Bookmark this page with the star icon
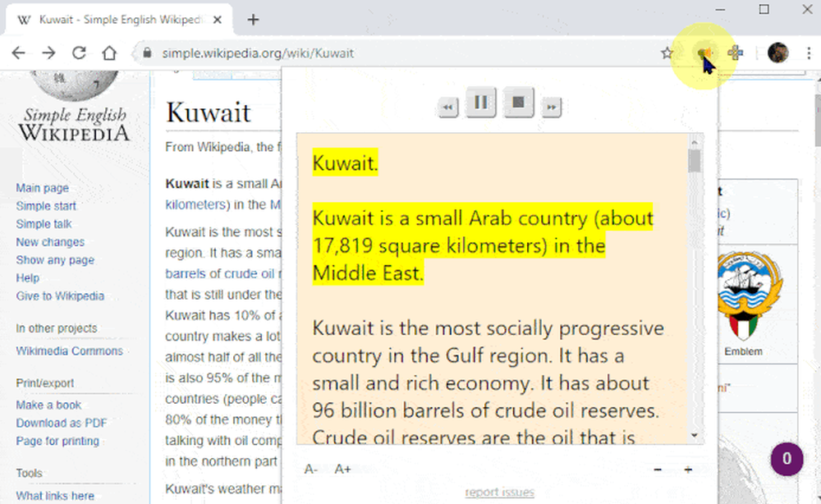 tap(667, 53)
